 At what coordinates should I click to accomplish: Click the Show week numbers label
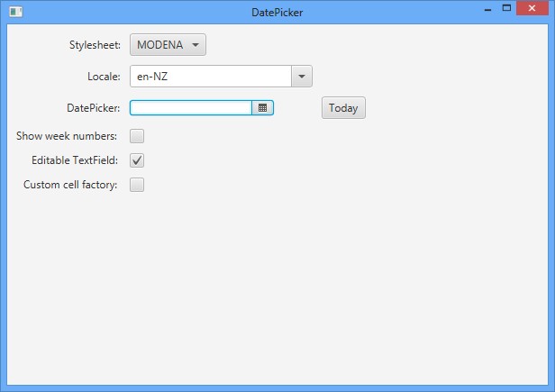(x=67, y=137)
